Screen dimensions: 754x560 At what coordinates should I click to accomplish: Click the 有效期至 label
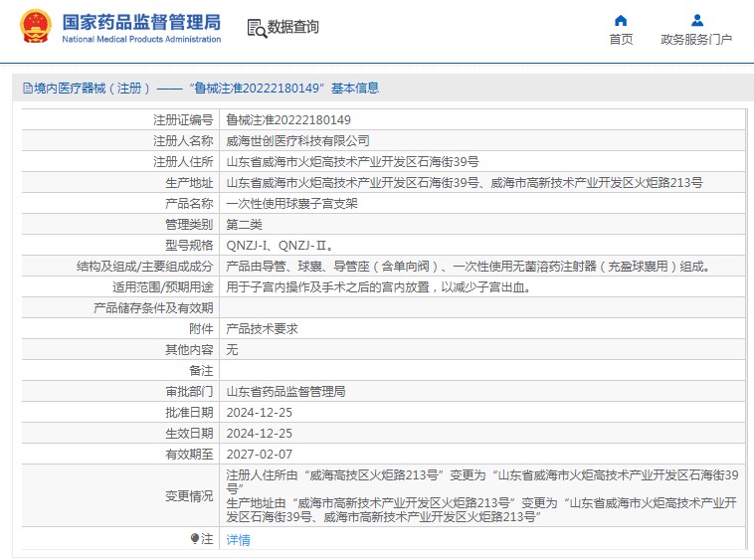pos(189,455)
